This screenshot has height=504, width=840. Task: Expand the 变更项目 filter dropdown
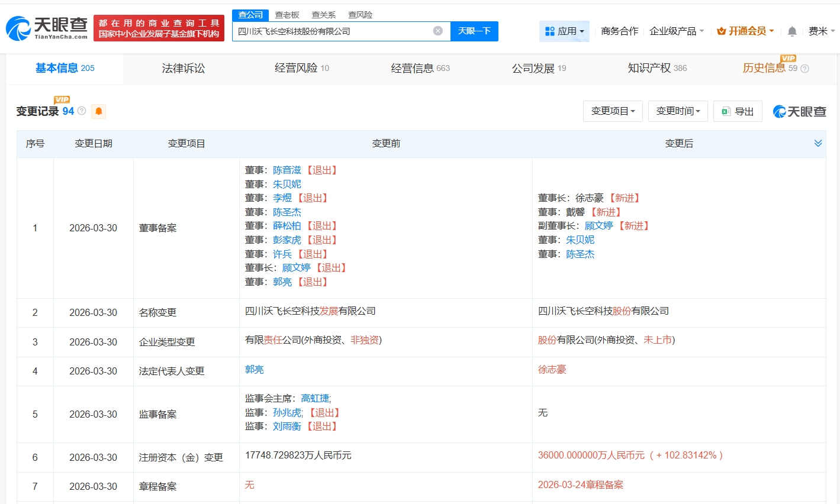point(613,111)
